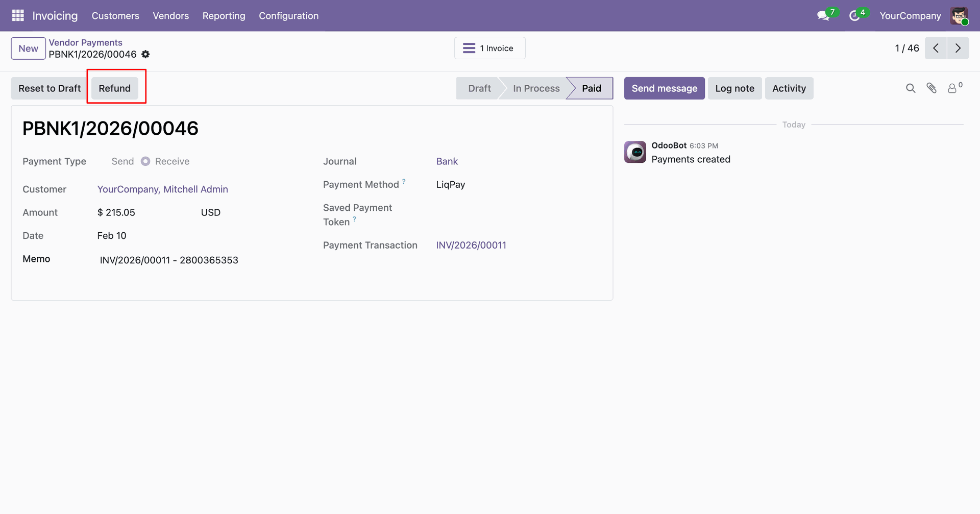
Task: Click the Payment Method help question mark
Action: tap(404, 181)
